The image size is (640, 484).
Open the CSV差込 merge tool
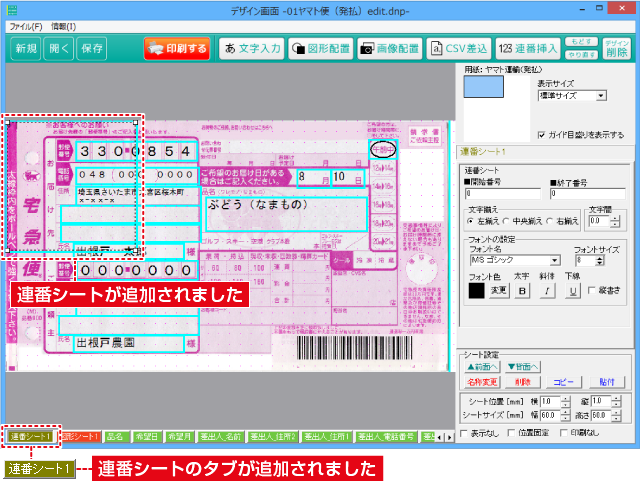459,49
